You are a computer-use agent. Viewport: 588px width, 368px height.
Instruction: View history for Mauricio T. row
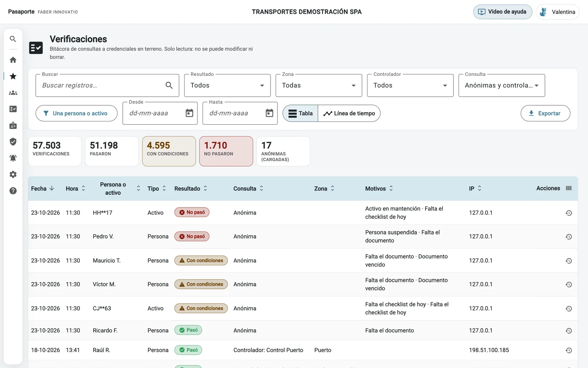tap(569, 261)
